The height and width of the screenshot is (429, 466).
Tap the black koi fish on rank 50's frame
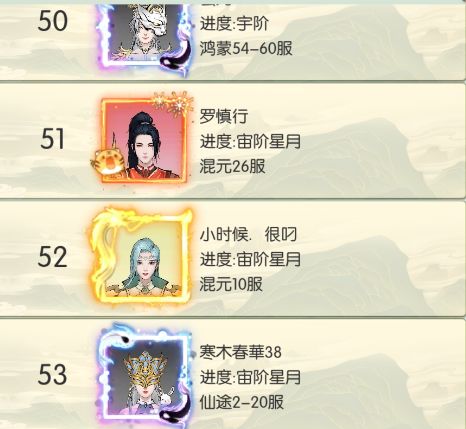pos(177,54)
